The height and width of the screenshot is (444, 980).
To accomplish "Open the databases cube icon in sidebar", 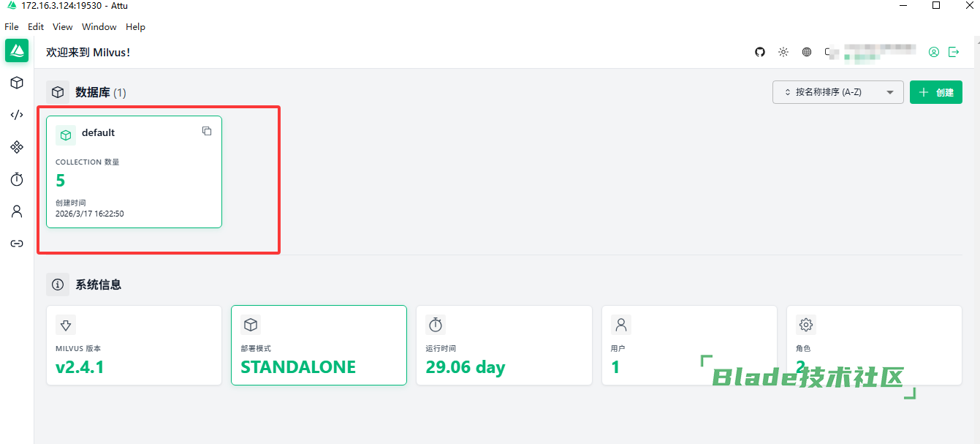I will pos(17,83).
